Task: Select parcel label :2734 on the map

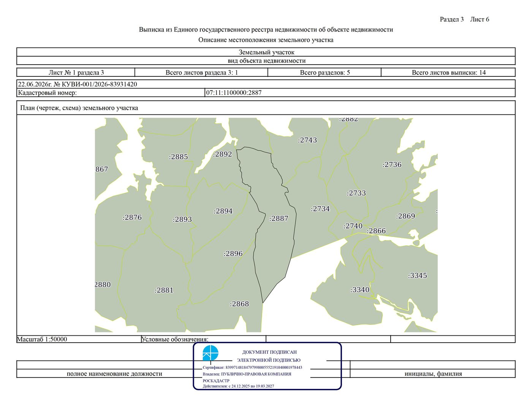Action: (320, 209)
